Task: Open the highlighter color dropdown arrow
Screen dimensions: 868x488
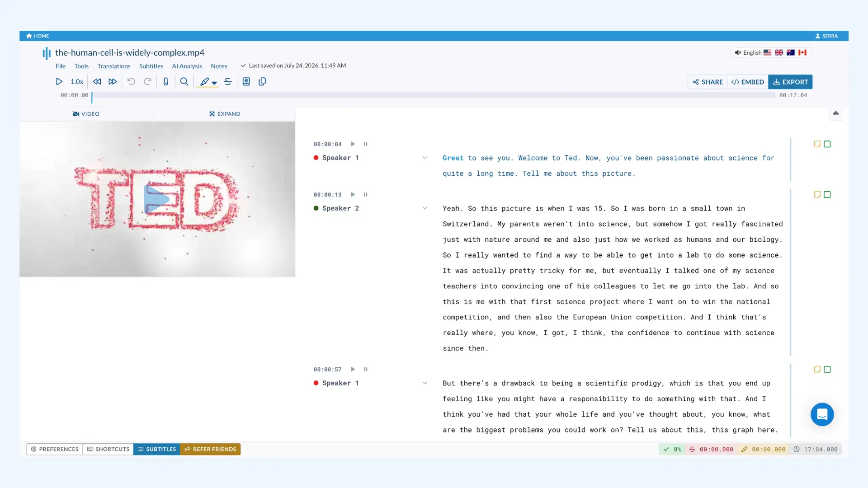Action: click(x=214, y=83)
